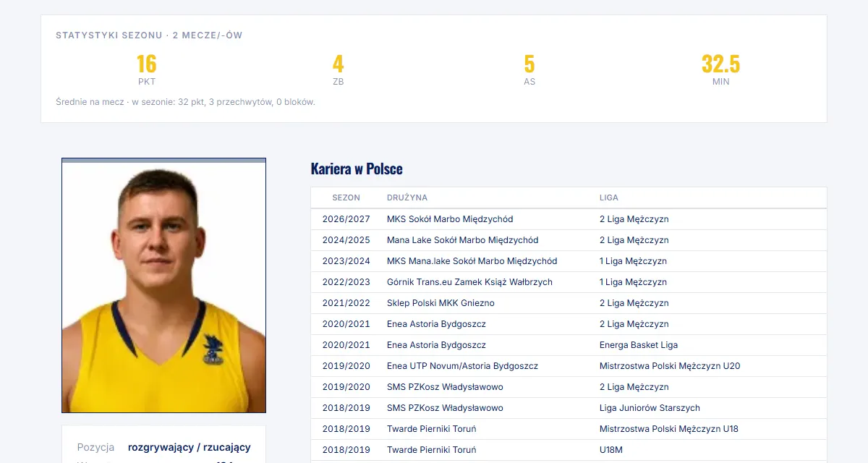
Task: Click the U18M league cell
Action: click(x=611, y=450)
